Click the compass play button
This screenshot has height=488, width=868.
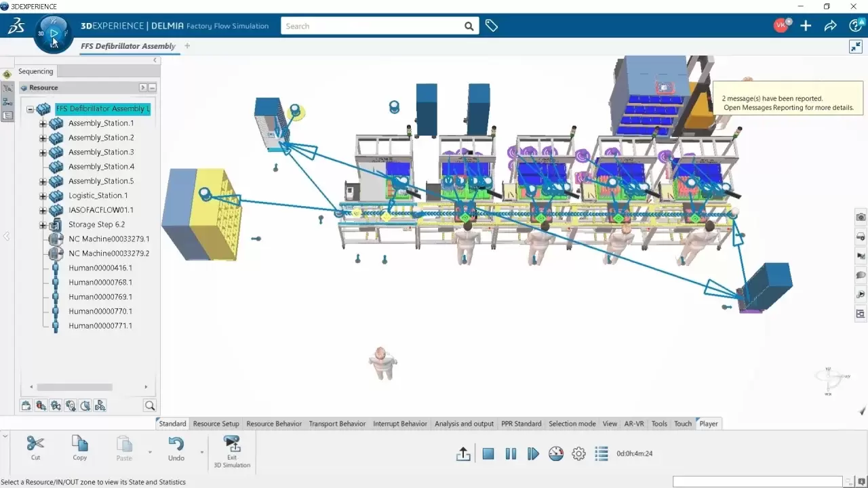pyautogui.click(x=54, y=33)
